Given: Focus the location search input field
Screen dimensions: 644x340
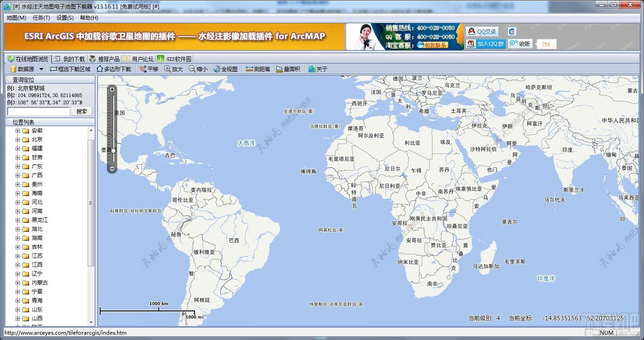Looking at the screenshot, I should tap(38, 111).
